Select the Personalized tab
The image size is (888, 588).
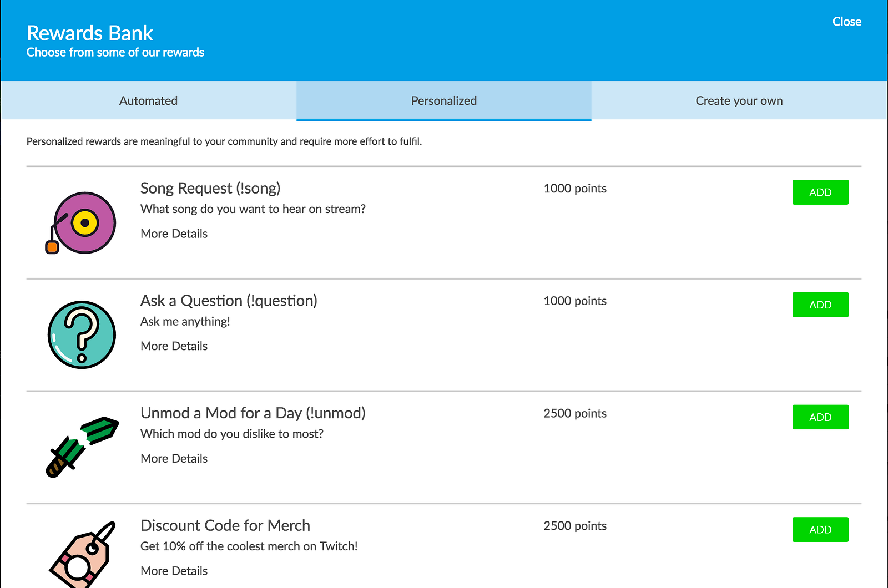tap(443, 101)
